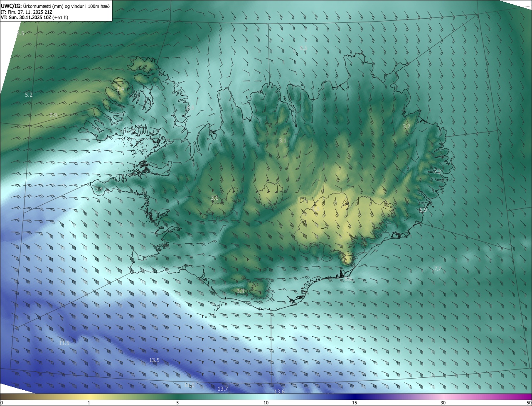Image resolution: width=532 pixels, height=406 pixels.
Task: Click the 7.2 value label on the east coast
Action: tap(437, 171)
